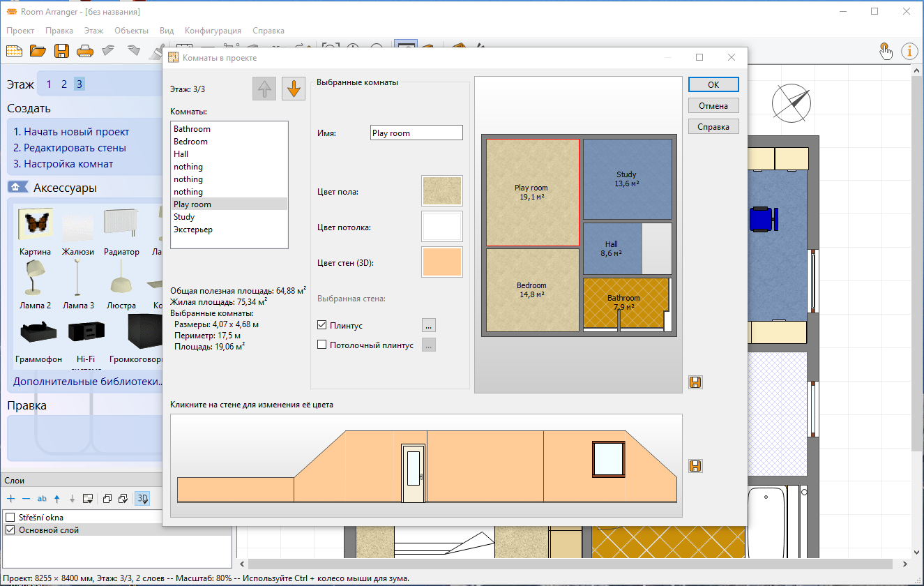
Task: Enable the Střešní okna layer checkbox
Action: [10, 518]
